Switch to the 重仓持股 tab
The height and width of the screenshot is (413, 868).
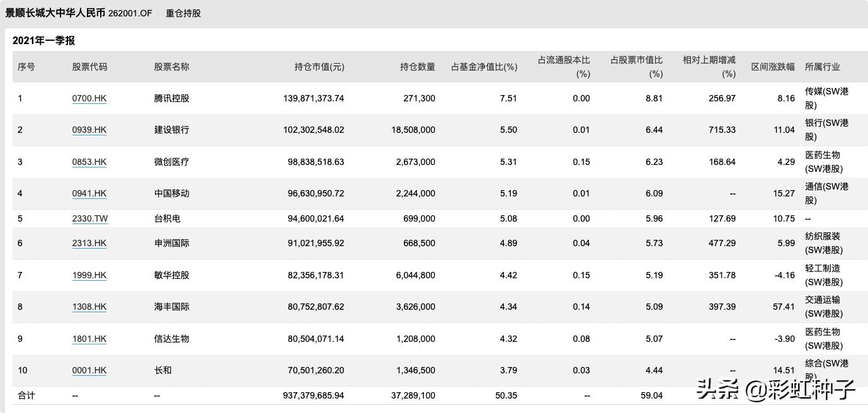coord(182,12)
